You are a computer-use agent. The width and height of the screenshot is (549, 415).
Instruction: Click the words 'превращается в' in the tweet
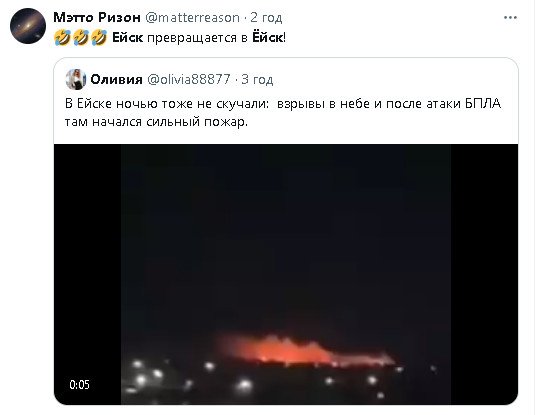click(x=197, y=37)
